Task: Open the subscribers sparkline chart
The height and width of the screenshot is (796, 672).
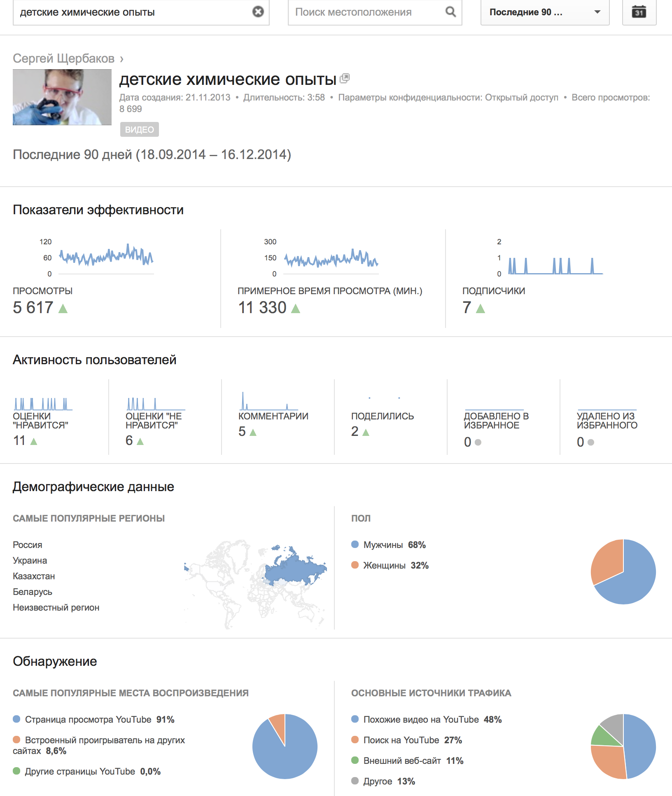Action: 555,265
